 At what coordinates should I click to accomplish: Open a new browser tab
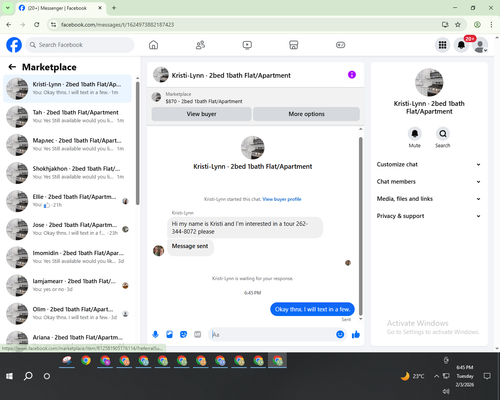pos(114,8)
